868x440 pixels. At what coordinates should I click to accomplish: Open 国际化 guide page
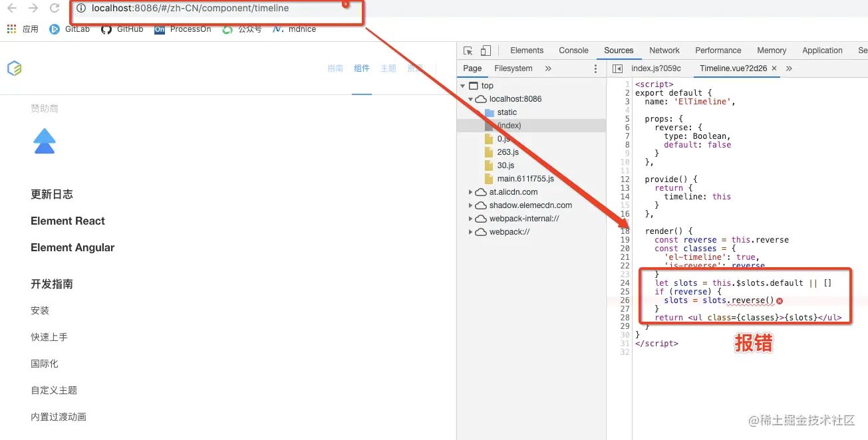coord(45,364)
